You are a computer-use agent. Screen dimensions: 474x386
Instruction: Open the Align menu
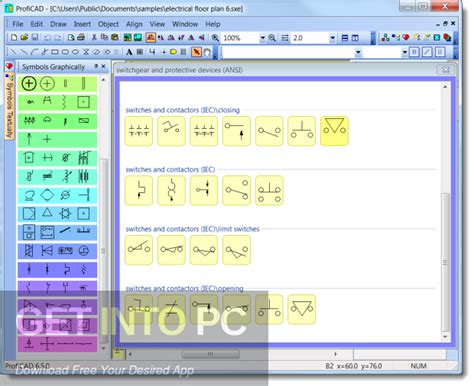(x=134, y=24)
